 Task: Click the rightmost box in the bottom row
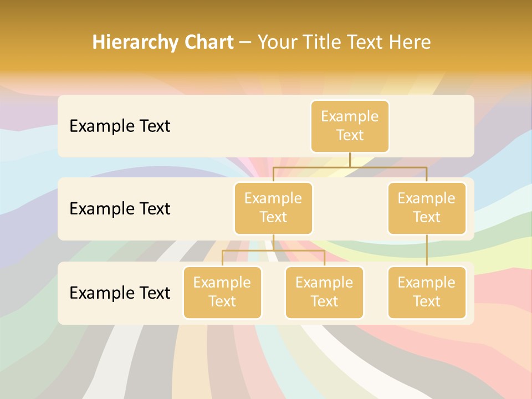pos(427,293)
